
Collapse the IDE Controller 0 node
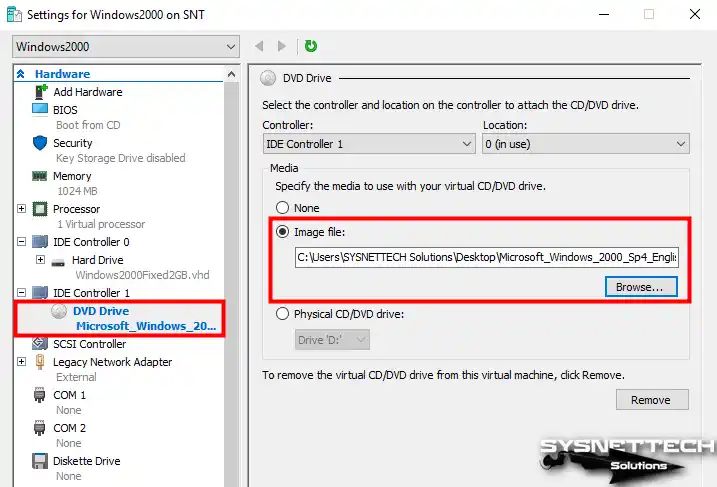click(x=21, y=241)
